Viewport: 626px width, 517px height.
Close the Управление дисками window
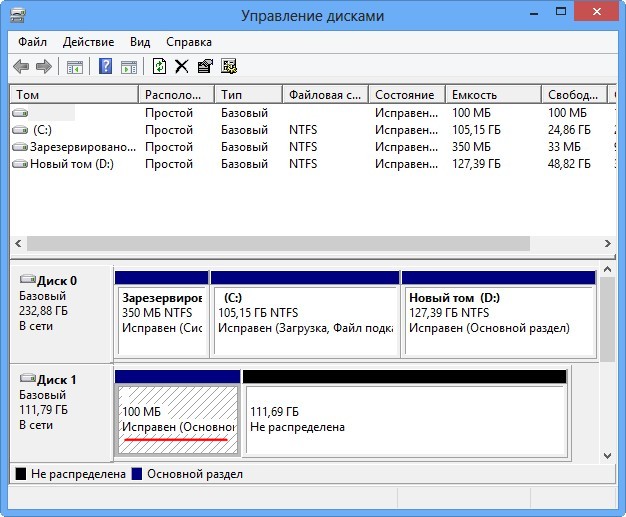click(x=597, y=12)
